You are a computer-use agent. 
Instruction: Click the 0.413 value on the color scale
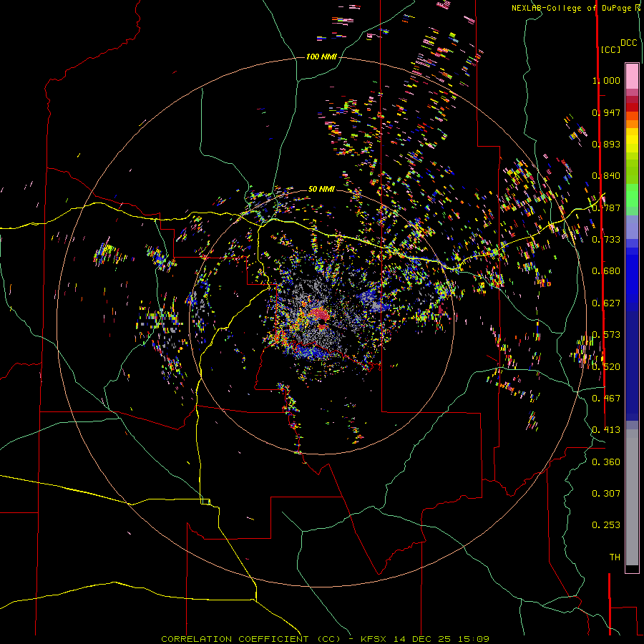click(x=606, y=430)
